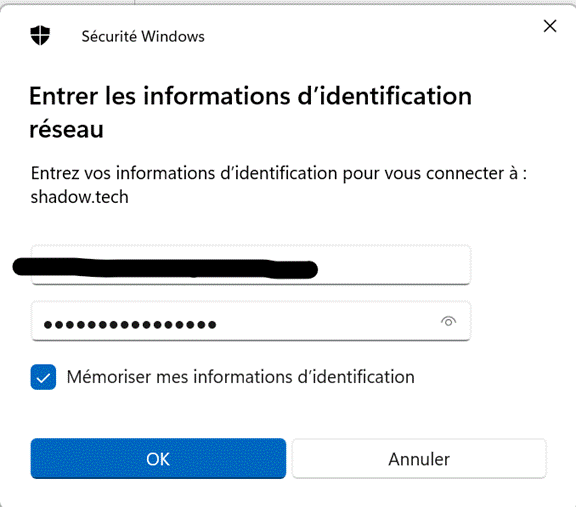
Task: Click the word réseau in the heading
Action: (x=66, y=130)
